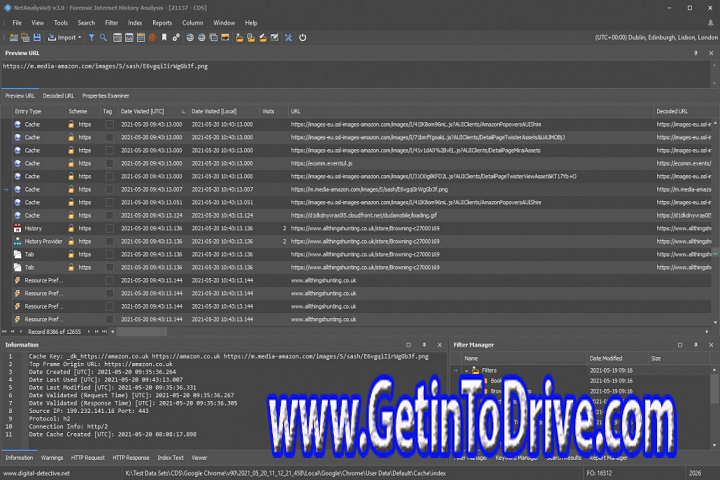
Task: Click the open workspace toolbar icon
Action: 14,38
